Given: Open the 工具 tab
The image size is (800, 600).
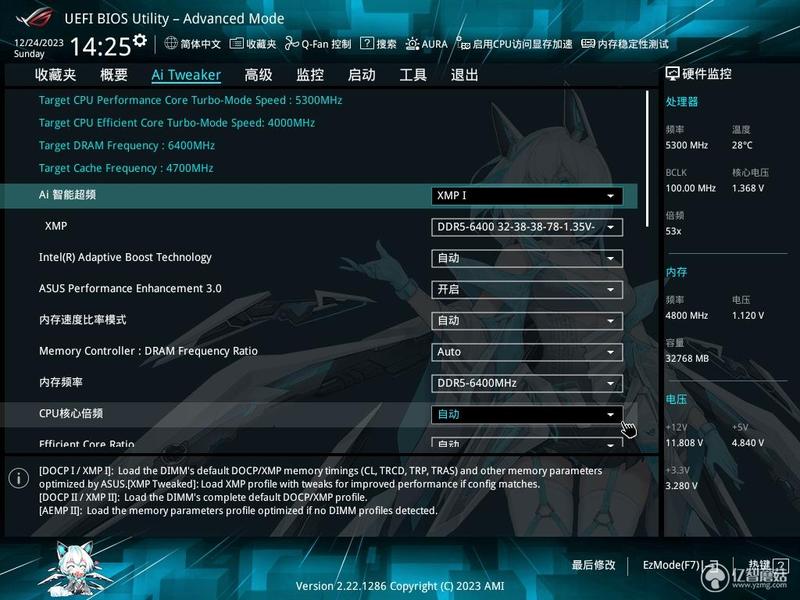Looking at the screenshot, I should [413, 75].
